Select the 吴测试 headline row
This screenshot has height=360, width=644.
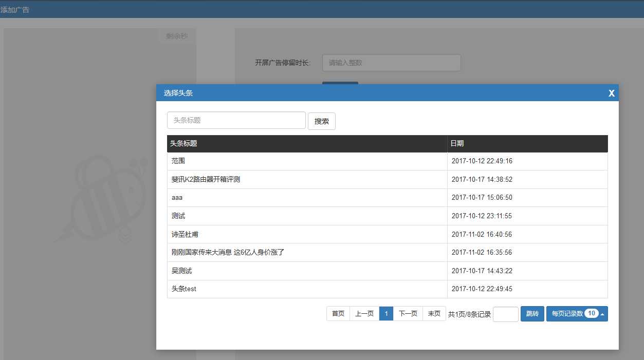pos(388,271)
